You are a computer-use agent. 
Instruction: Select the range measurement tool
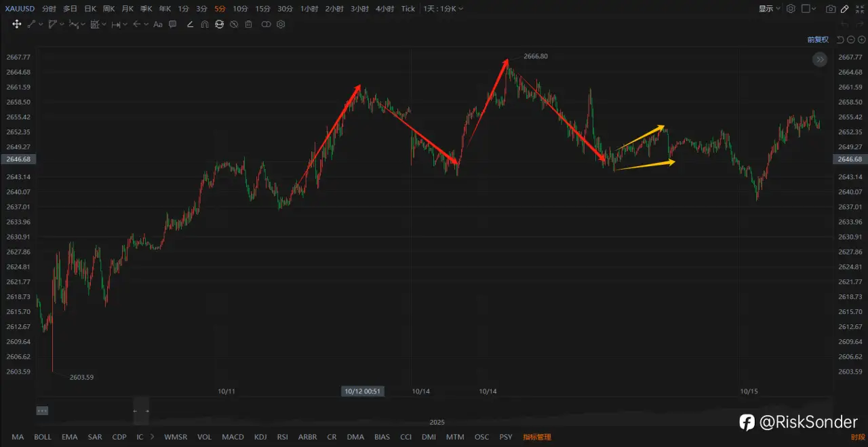click(x=116, y=24)
